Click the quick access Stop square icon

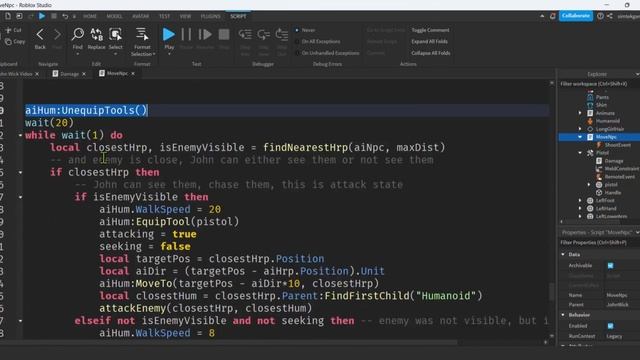(53, 16)
